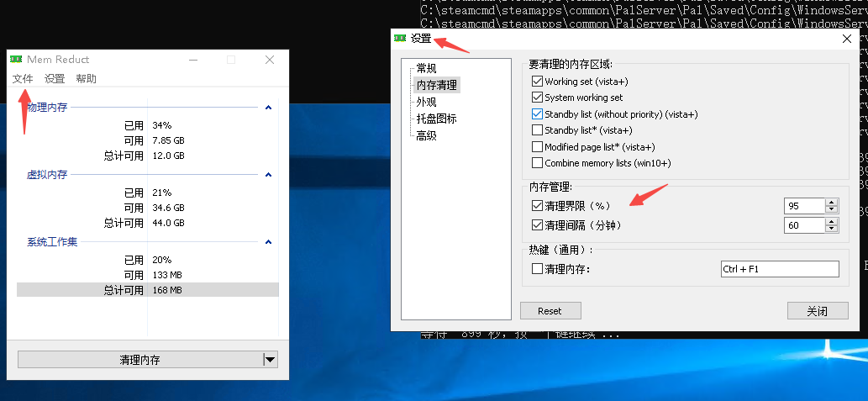Click the 清理界限 value field showing 95
Image resolution: width=868 pixels, height=401 pixels.
804,206
